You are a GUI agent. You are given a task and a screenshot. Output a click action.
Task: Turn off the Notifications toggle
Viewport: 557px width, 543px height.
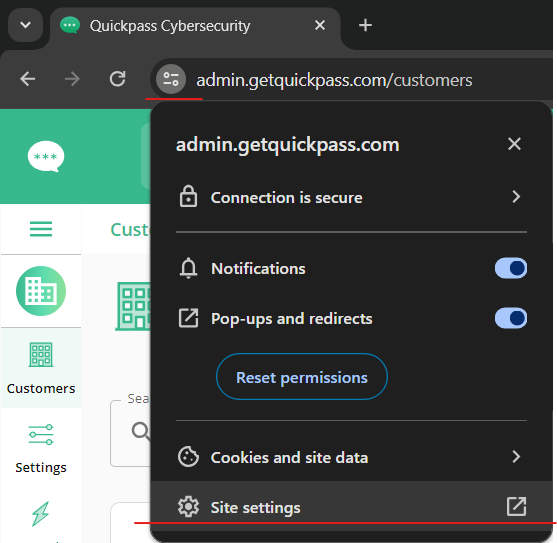pos(510,268)
